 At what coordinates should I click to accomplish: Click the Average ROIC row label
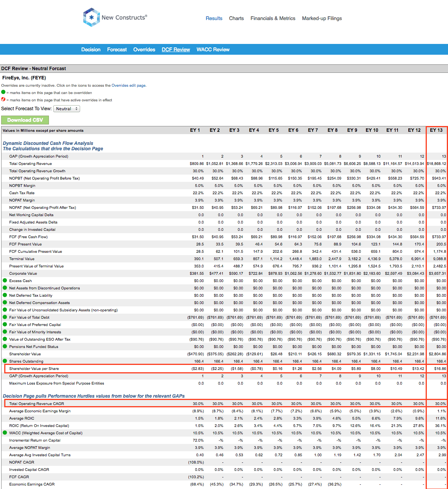point(22,418)
